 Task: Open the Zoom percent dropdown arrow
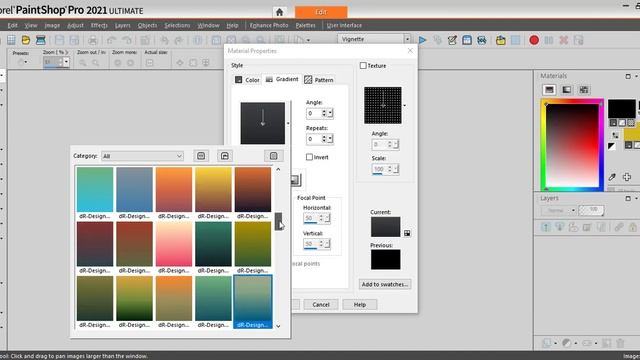(x=66, y=62)
